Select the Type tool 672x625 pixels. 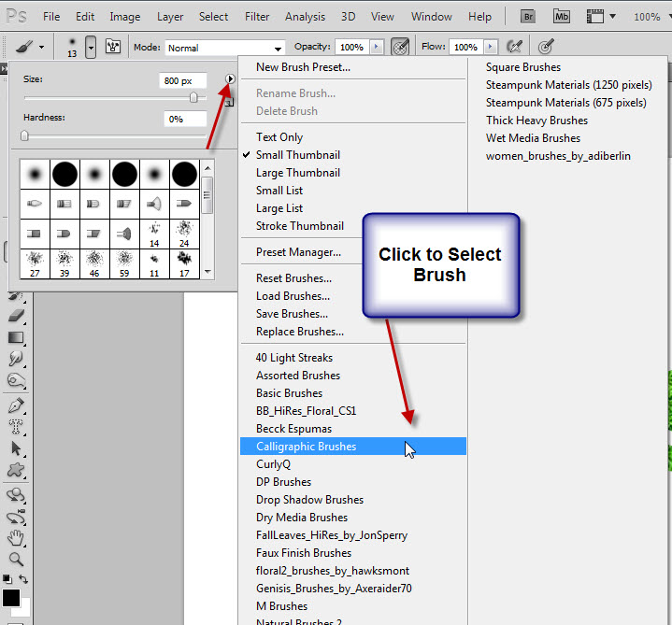tap(16, 427)
